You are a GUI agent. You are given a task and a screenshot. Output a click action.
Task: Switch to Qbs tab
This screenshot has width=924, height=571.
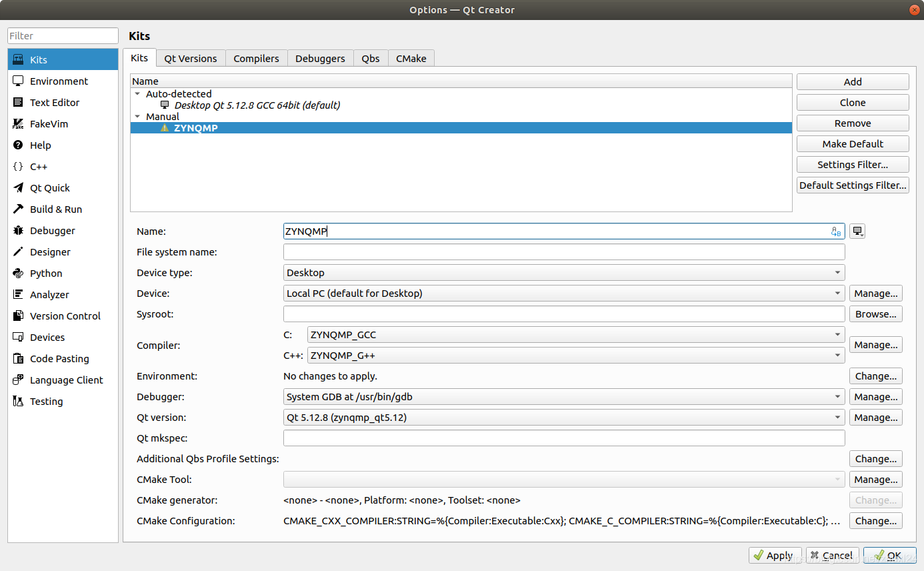click(x=371, y=59)
